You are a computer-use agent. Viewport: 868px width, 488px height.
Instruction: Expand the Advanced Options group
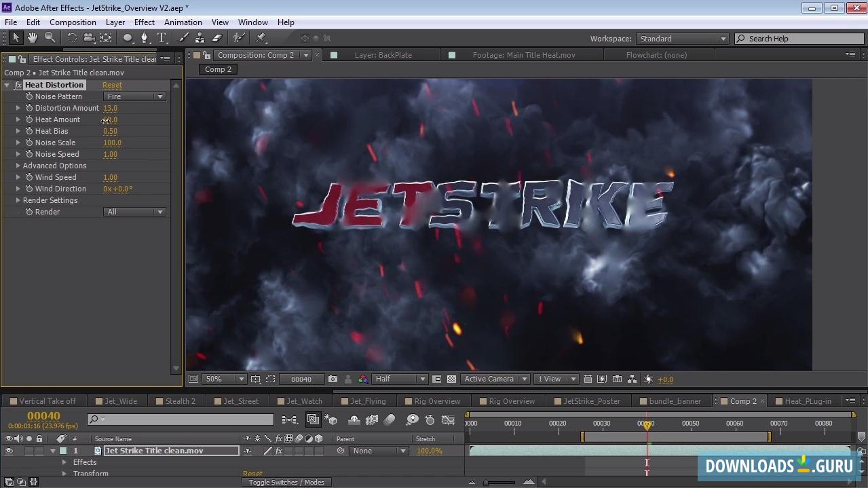pos(18,166)
